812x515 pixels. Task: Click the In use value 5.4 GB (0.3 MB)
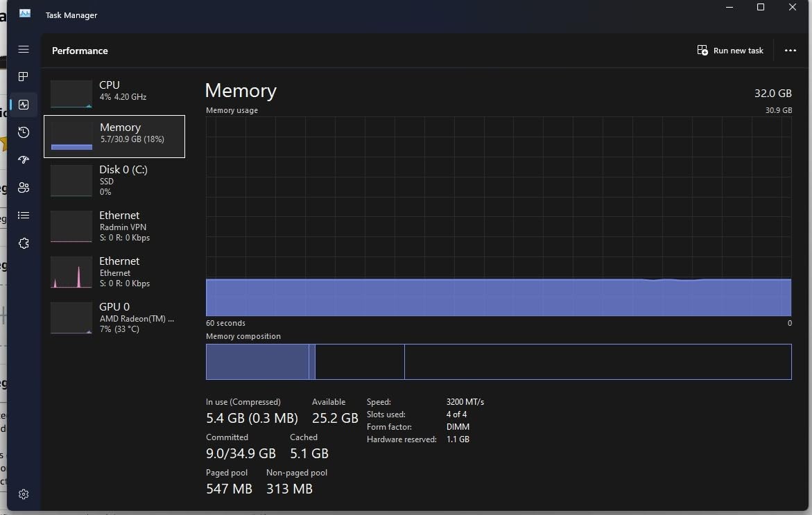pyautogui.click(x=252, y=418)
